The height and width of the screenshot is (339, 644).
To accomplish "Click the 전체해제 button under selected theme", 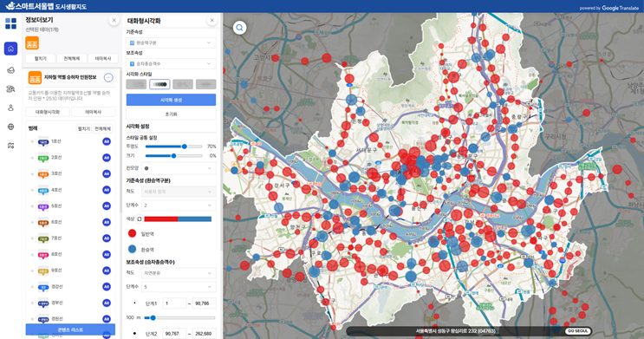I will [x=71, y=58].
